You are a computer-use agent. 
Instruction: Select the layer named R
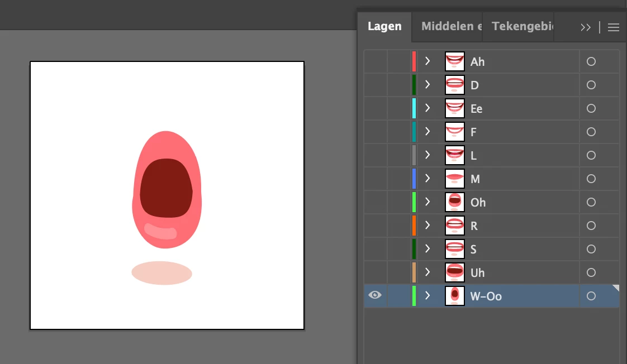point(474,226)
